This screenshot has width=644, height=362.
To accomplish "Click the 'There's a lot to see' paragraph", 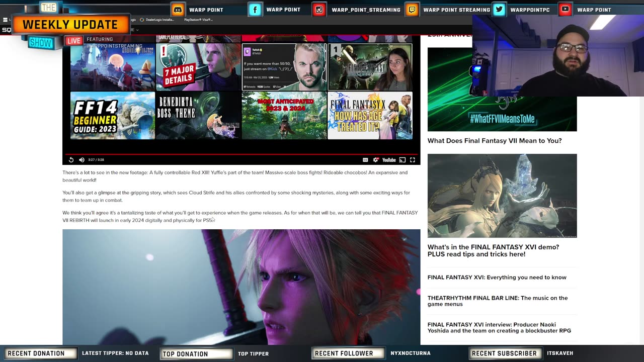I will point(235,176).
